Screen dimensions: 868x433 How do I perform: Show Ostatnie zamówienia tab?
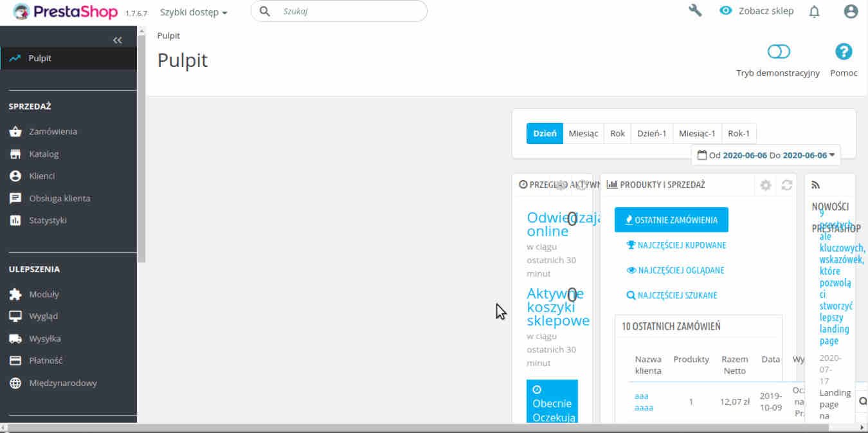671,219
